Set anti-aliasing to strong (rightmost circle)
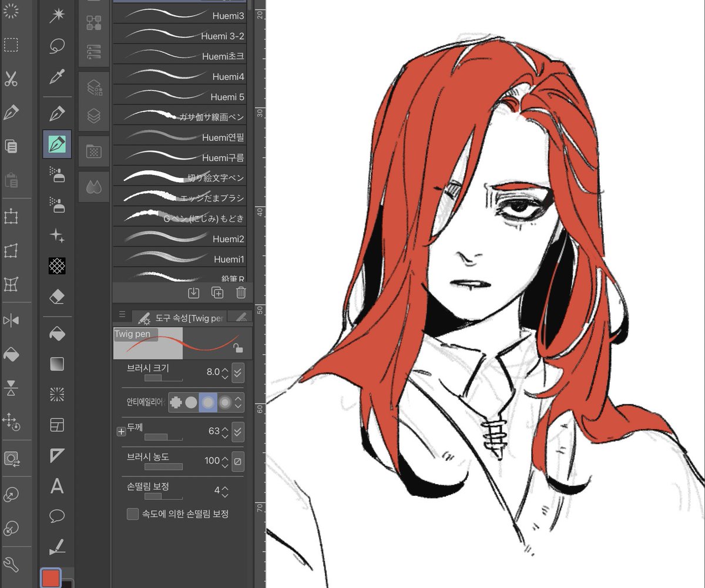Screen dimensions: 705x588 225,402
